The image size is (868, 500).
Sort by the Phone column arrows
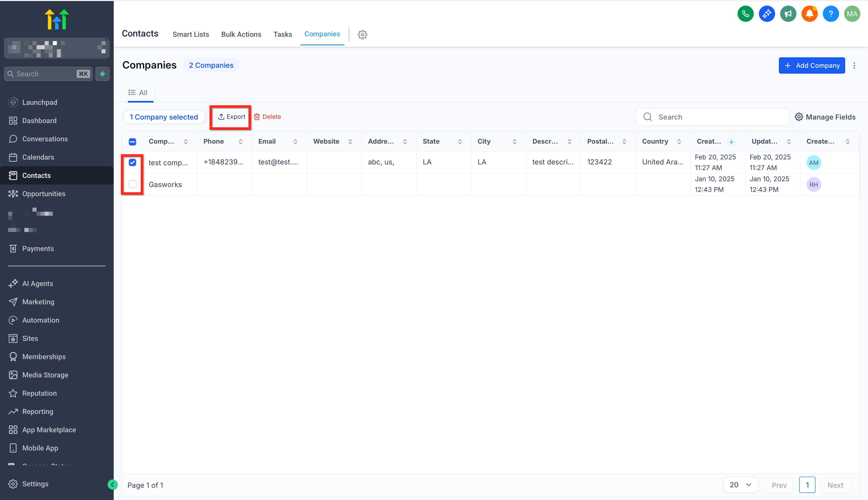tap(240, 141)
